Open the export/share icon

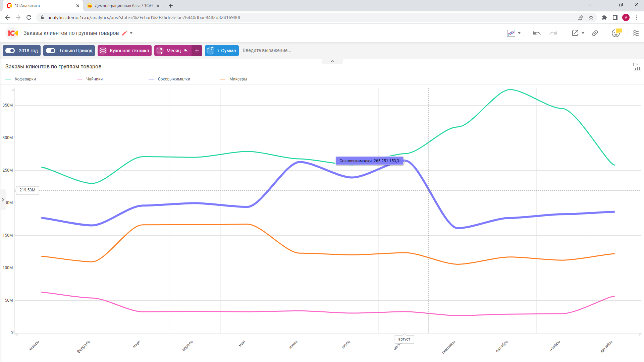pos(575,33)
